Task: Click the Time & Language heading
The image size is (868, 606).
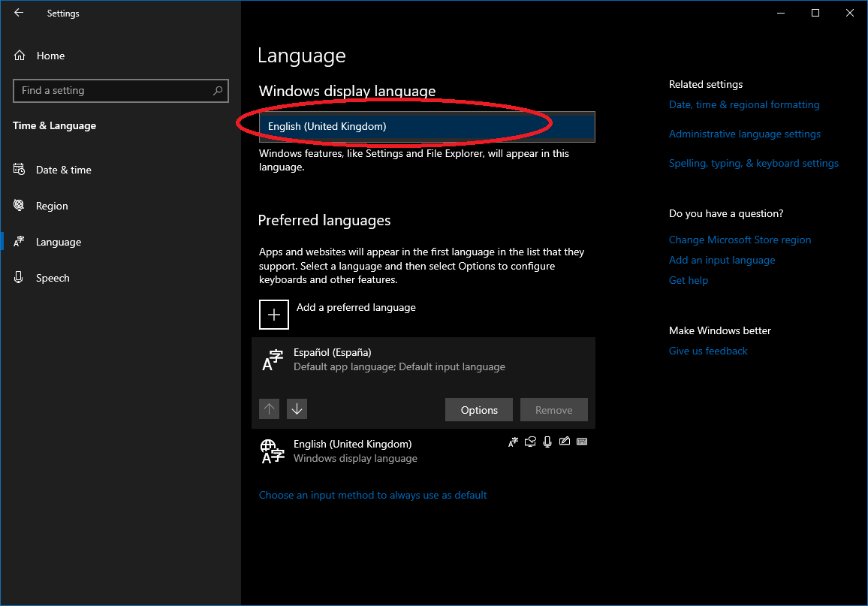Action: pyautogui.click(x=54, y=125)
